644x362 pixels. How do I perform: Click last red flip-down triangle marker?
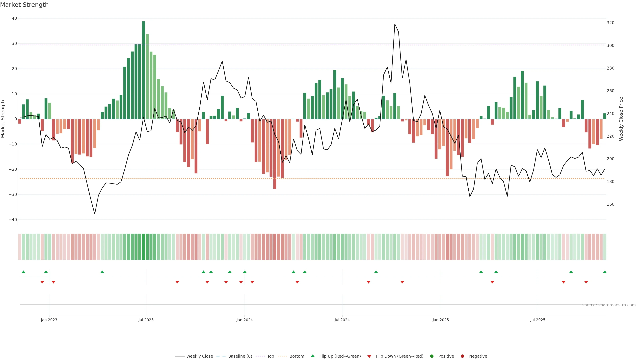[x=586, y=282]
